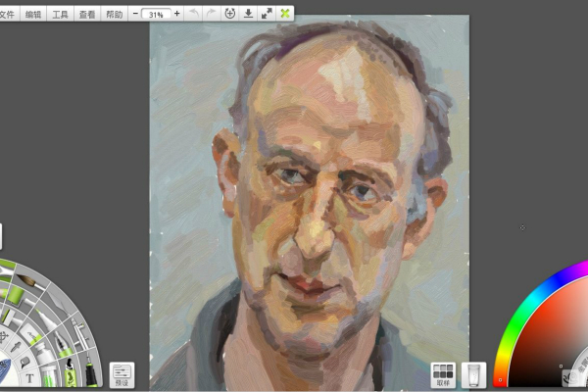Open the 预设 presets panel
Image resolution: width=588 pixels, height=392 pixels.
click(x=122, y=374)
